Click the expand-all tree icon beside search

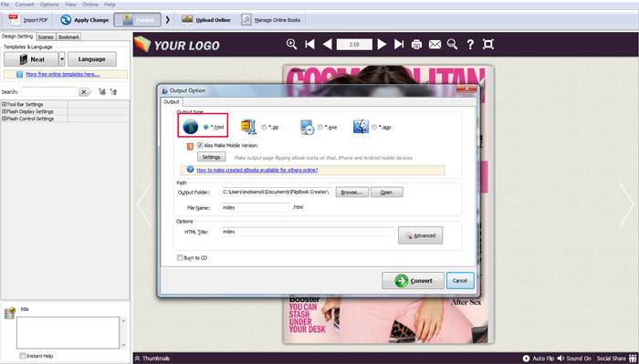click(102, 92)
